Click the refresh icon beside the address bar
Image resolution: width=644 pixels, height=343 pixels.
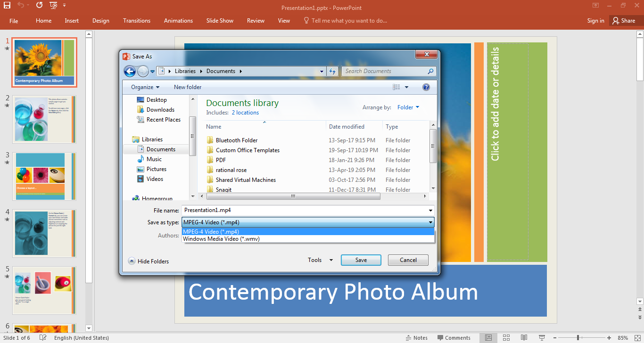click(x=332, y=71)
